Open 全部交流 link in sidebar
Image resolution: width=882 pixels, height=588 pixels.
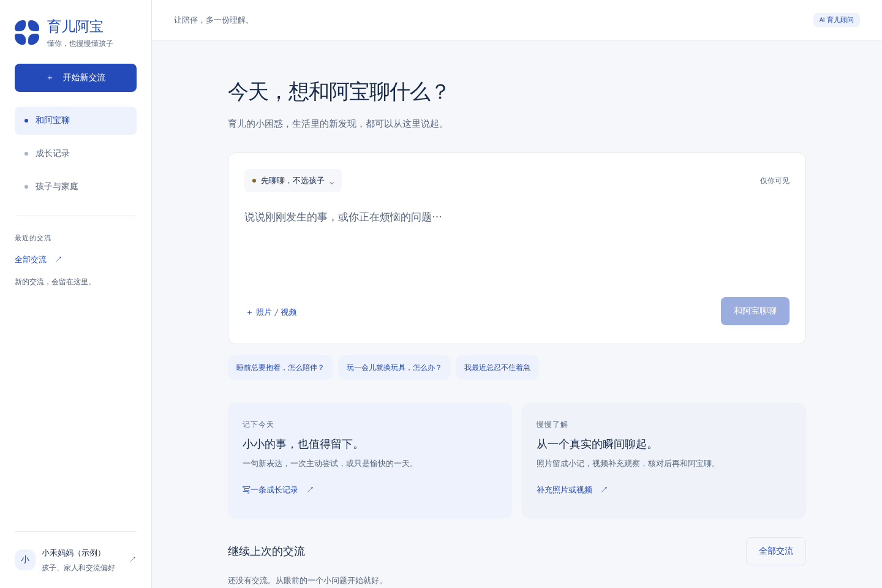click(x=39, y=260)
